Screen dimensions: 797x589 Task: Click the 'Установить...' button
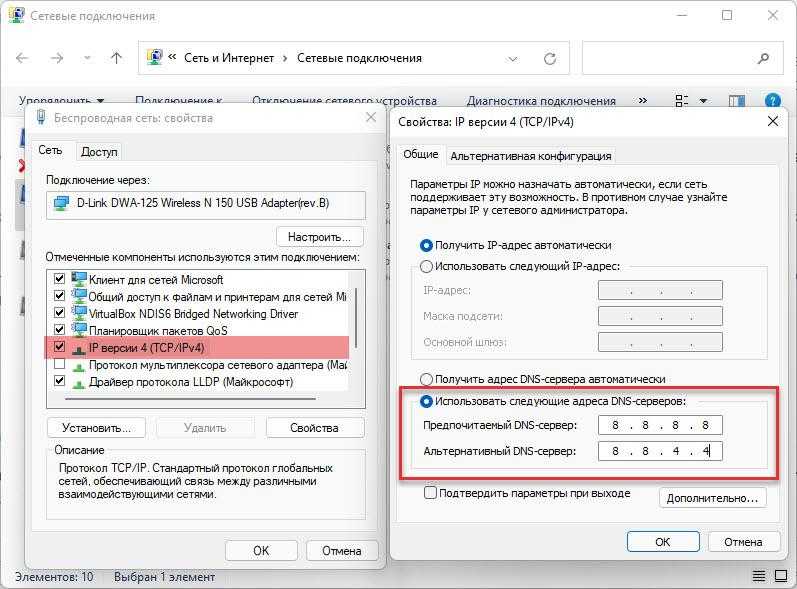point(96,428)
